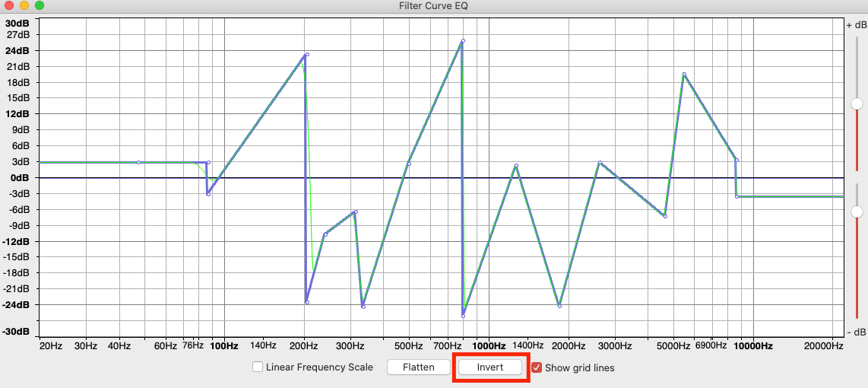868x388 pixels.
Task: Select the curve point at 500Hz near 3dB
Action: coord(409,164)
